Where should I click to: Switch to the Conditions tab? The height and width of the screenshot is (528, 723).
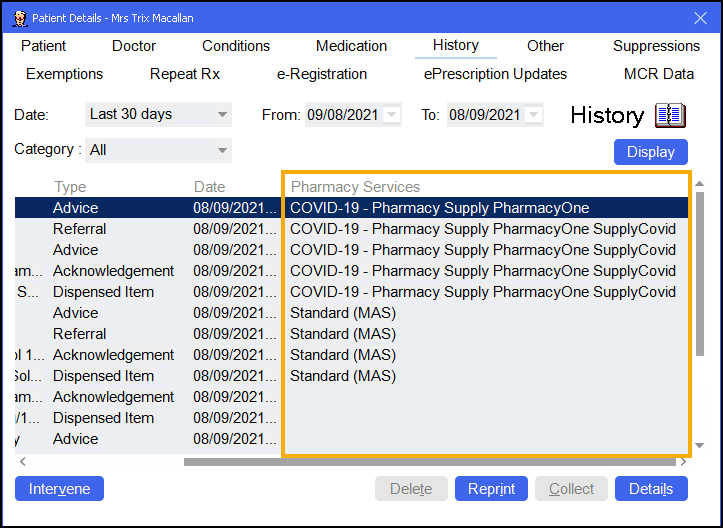[x=236, y=46]
